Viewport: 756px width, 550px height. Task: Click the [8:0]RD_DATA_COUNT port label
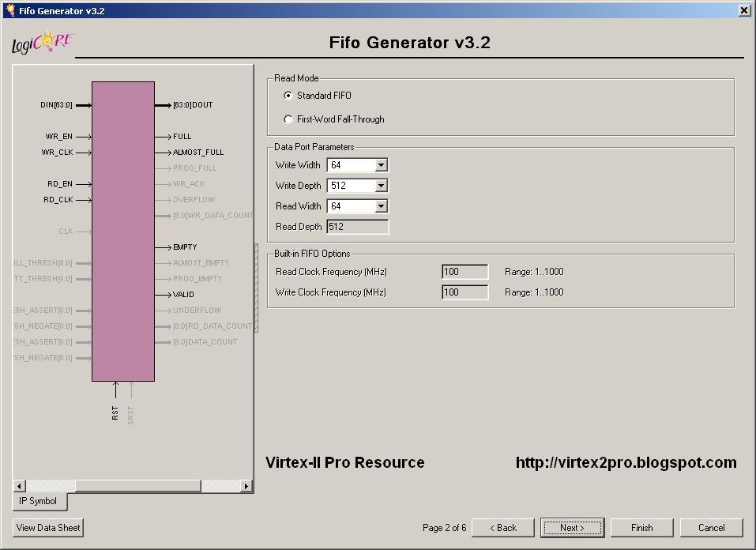pos(213,326)
